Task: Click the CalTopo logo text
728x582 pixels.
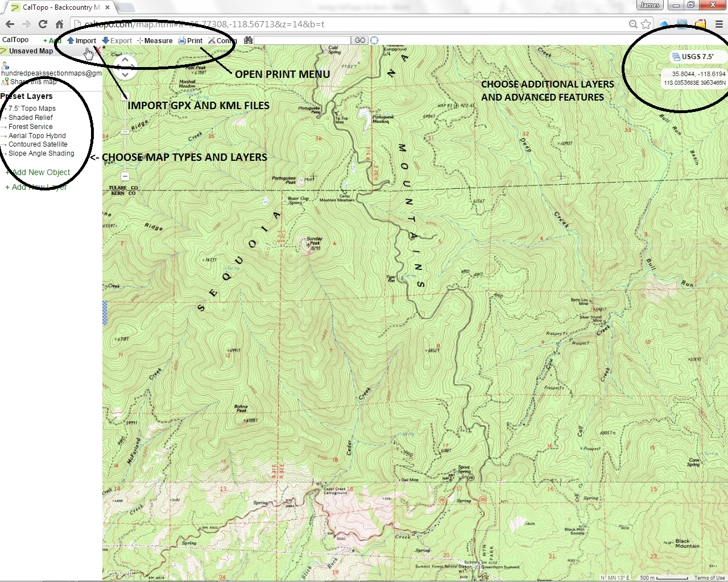Action: click(15, 40)
